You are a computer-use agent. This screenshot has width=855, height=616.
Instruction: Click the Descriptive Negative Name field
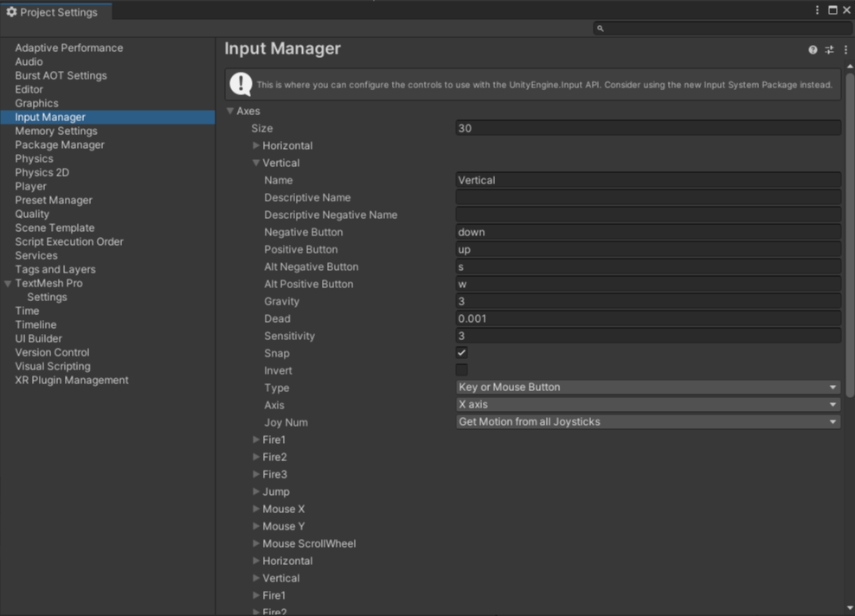[x=648, y=215]
